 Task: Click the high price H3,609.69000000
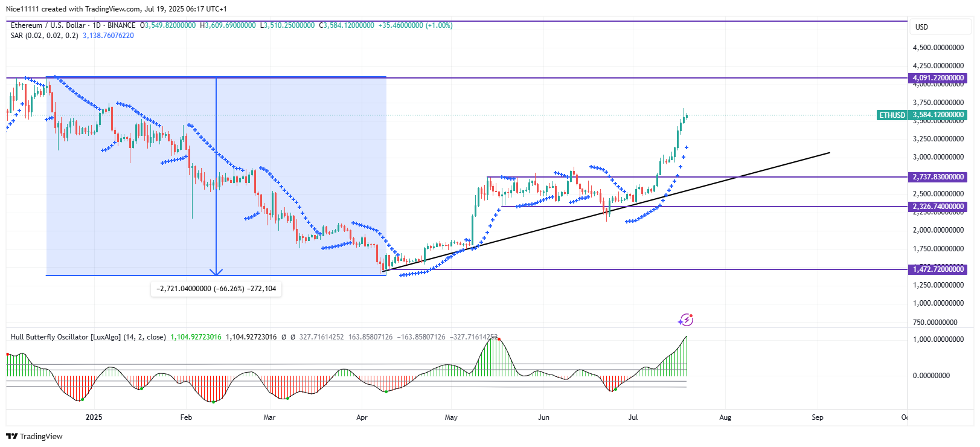point(228,25)
